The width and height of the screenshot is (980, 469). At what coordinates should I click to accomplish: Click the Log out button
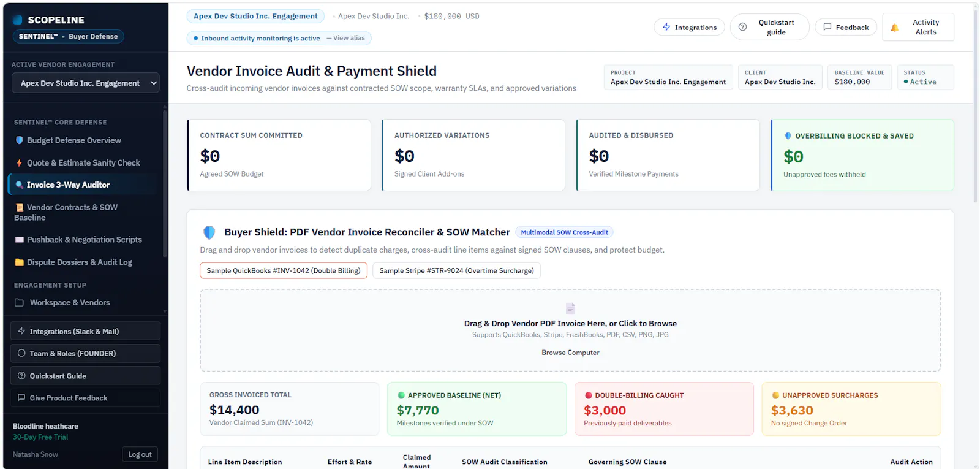(x=140, y=454)
